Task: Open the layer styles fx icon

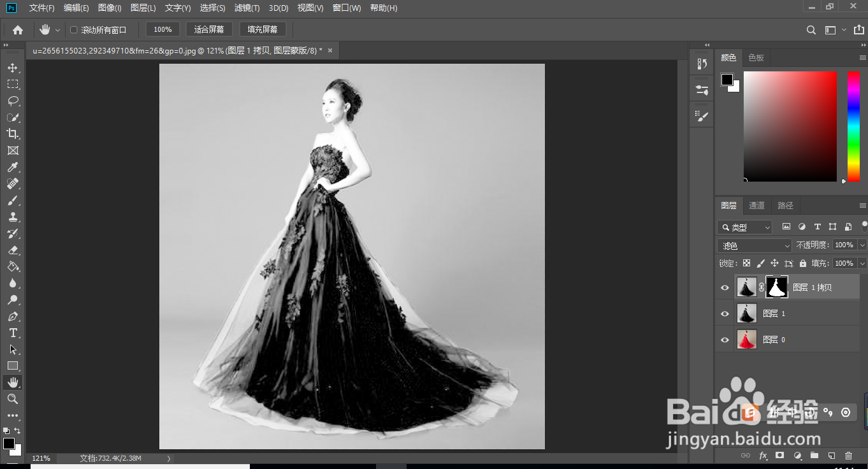Action: [763, 456]
